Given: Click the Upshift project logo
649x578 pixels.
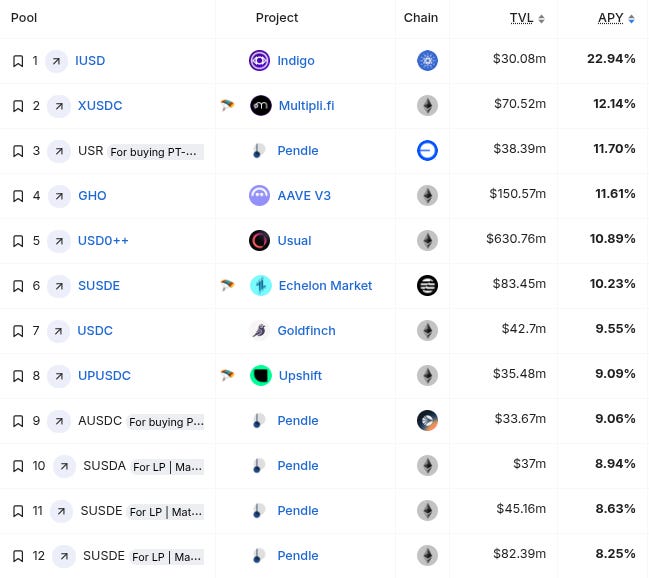Looking at the screenshot, I should (x=261, y=376).
